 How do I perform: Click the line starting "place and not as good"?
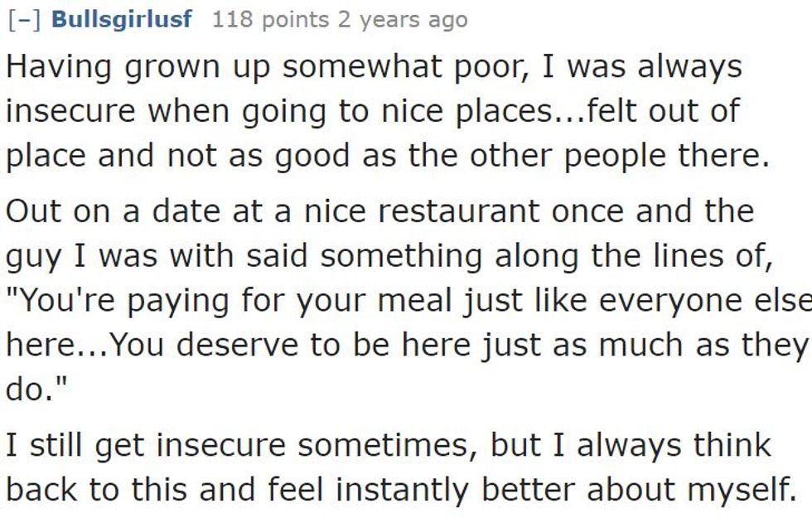pyautogui.click(x=388, y=156)
